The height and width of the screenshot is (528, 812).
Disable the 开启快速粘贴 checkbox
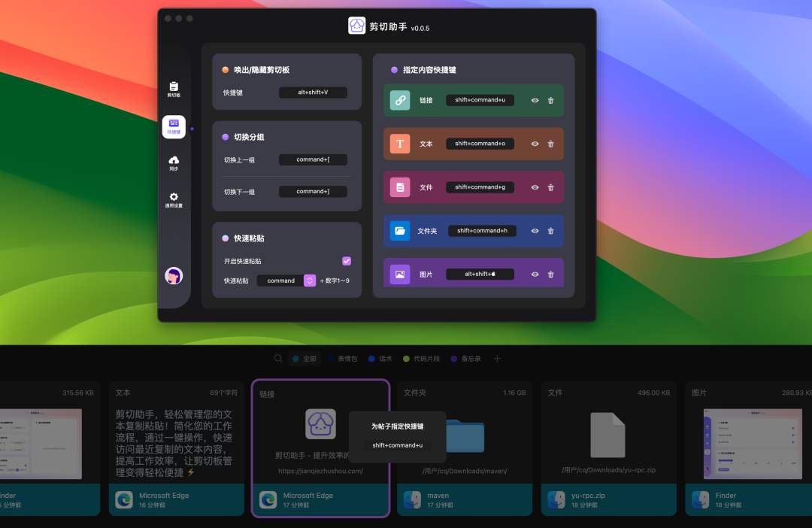pyautogui.click(x=347, y=261)
